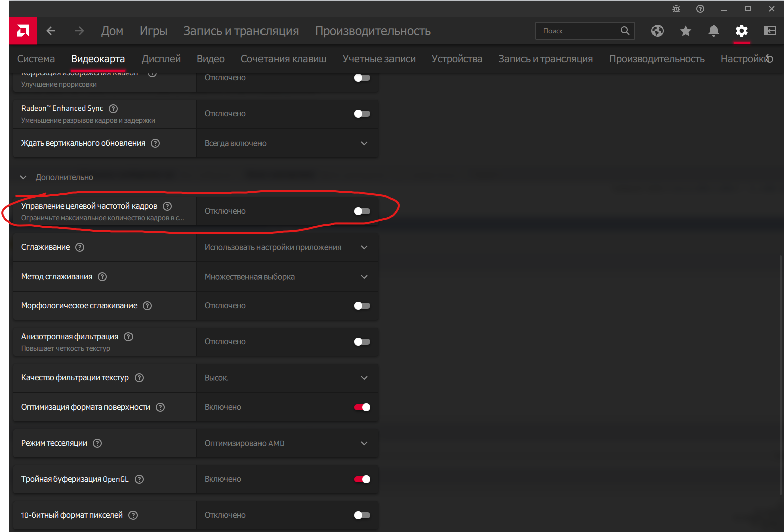The width and height of the screenshot is (784, 532).
Task: Switch to the Дисплей tab
Action: pyautogui.click(x=161, y=59)
